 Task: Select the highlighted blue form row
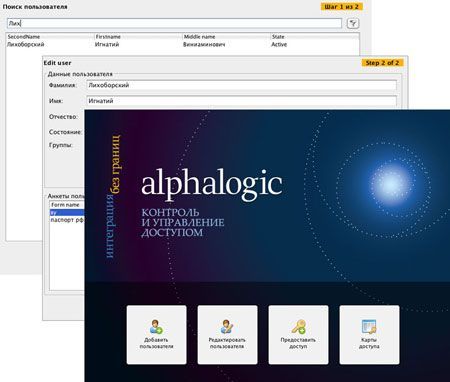click(x=67, y=212)
